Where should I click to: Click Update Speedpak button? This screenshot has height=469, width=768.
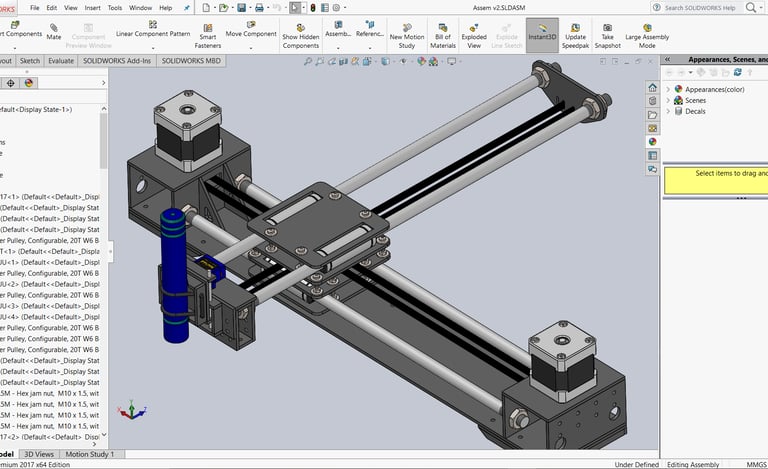(x=575, y=36)
